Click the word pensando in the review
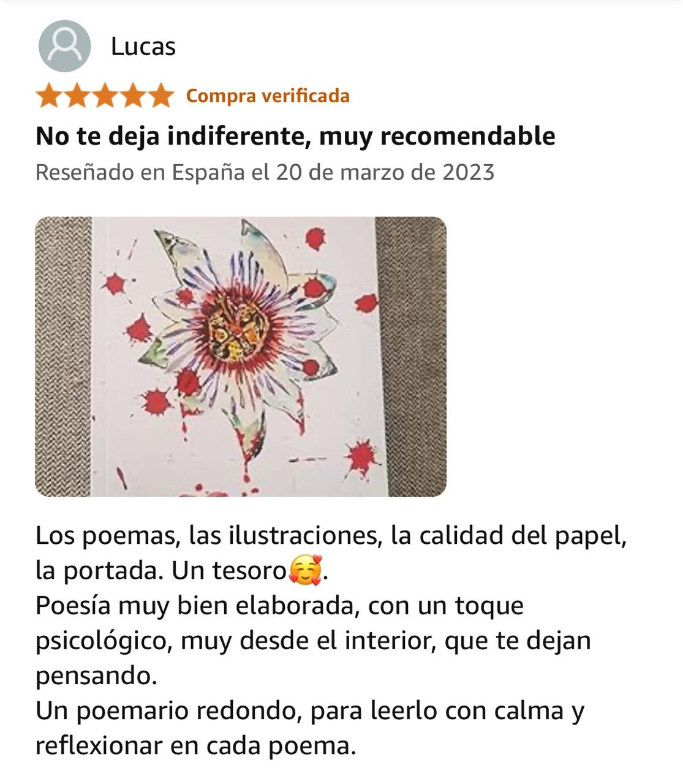Image resolution: width=683 pixels, height=784 pixels. (96, 676)
